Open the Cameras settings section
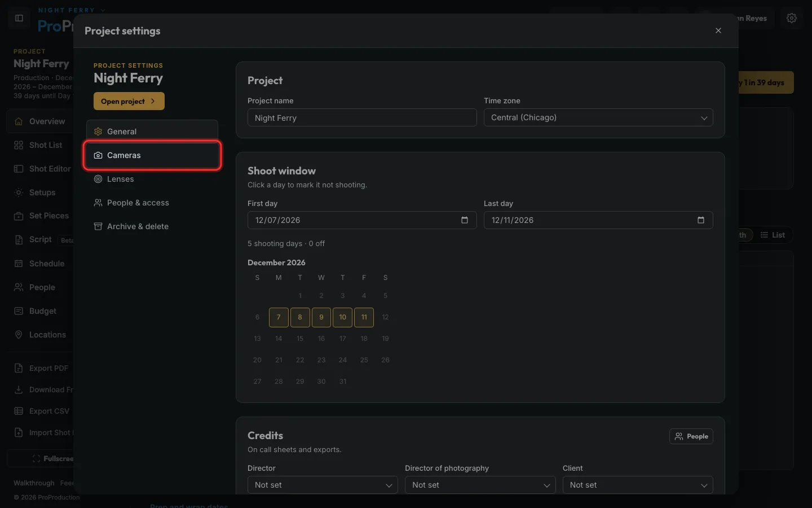Screen dimensions: 812x508 pyautogui.click(x=152, y=155)
